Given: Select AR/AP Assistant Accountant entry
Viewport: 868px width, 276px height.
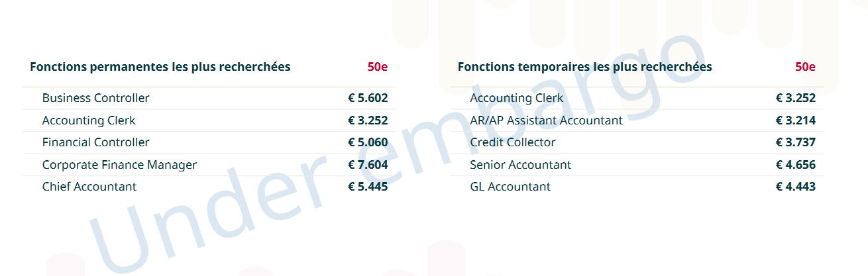Looking at the screenshot, I should (x=546, y=120).
